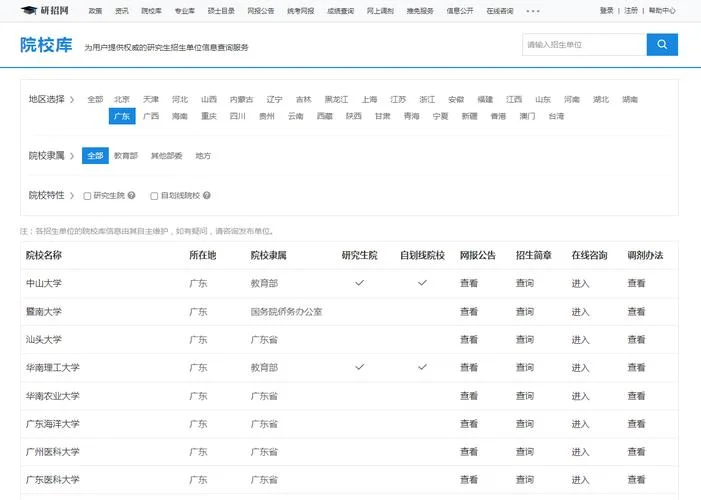Select 湖南 region filter
The image size is (701, 500).
[x=630, y=99]
